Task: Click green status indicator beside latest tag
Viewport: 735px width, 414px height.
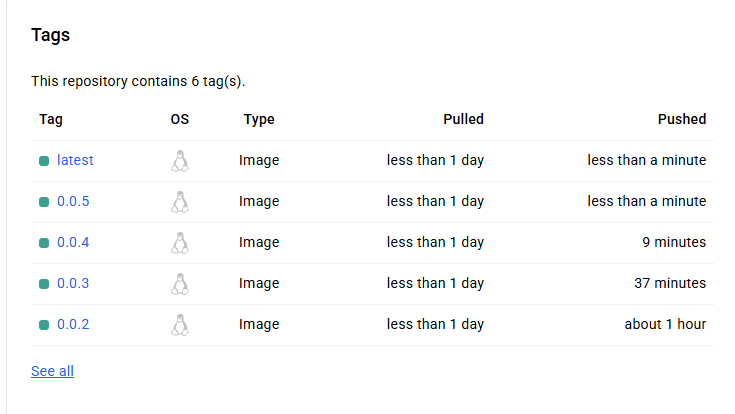Action: (44, 161)
